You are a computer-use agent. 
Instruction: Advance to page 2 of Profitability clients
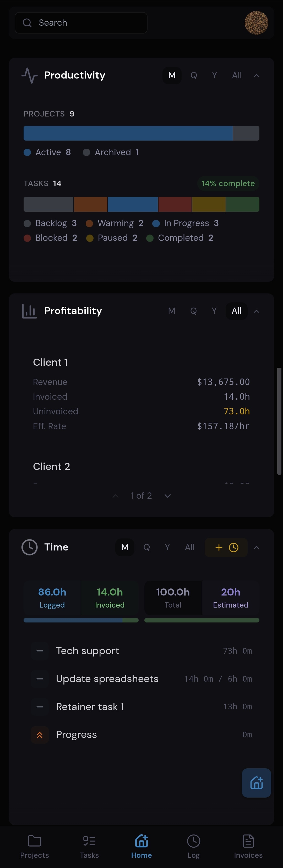(167, 496)
